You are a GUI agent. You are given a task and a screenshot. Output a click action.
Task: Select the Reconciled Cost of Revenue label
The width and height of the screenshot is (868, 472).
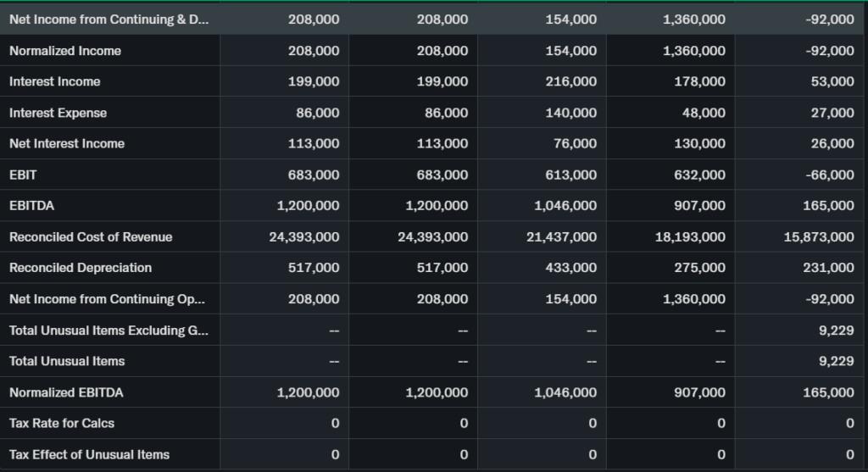click(91, 237)
